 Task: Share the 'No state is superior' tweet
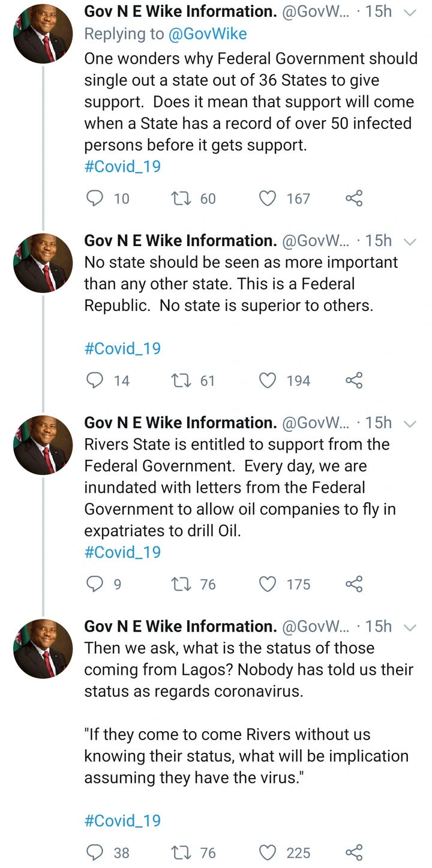[x=354, y=381]
